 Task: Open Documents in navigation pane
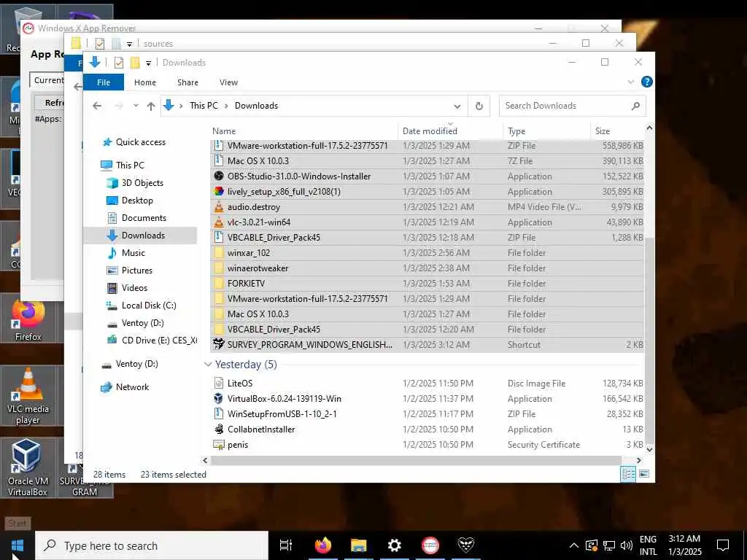[x=144, y=218]
